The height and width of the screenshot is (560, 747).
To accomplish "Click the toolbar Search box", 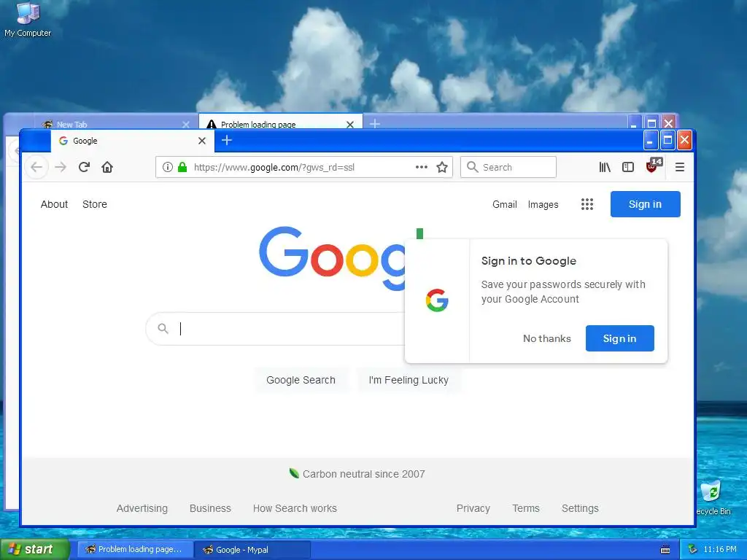I will click(x=508, y=167).
